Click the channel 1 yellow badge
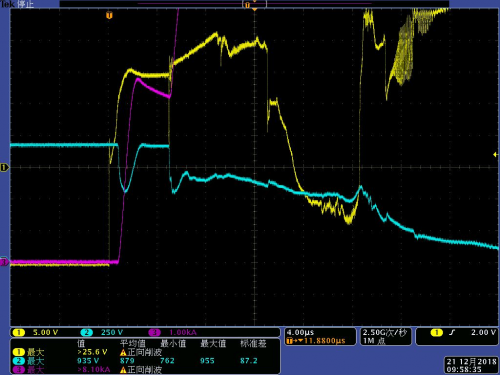Image resolution: width=500 pixels, height=375 pixels. (x=19, y=332)
